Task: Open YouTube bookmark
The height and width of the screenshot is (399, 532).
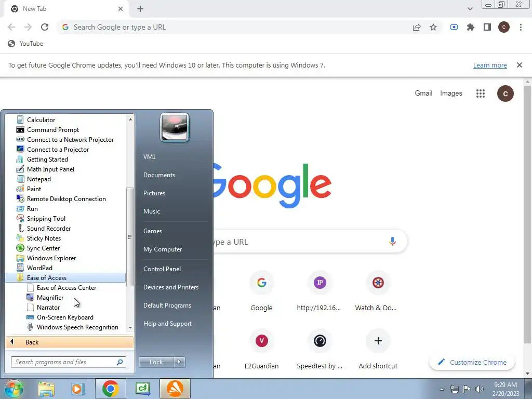Action: pos(25,44)
